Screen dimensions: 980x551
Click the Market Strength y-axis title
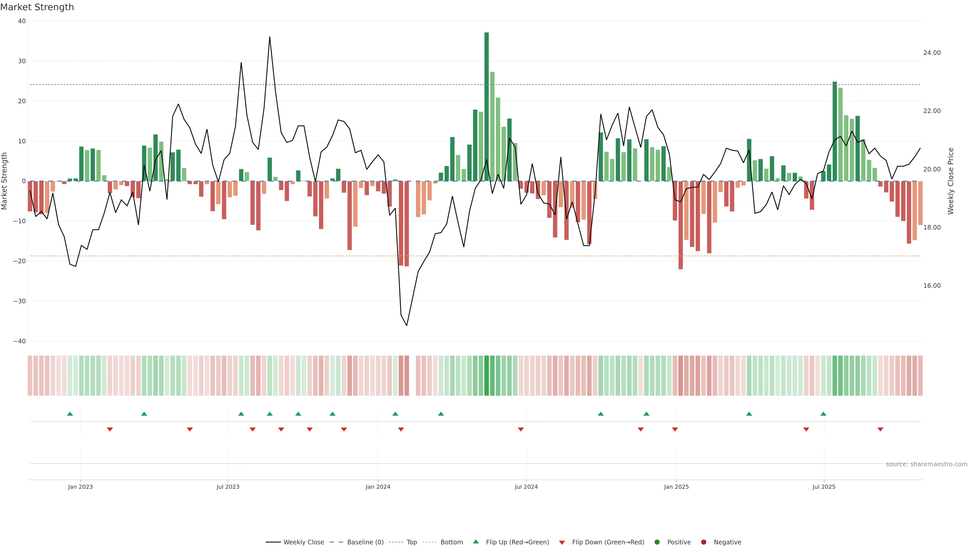coord(5,181)
